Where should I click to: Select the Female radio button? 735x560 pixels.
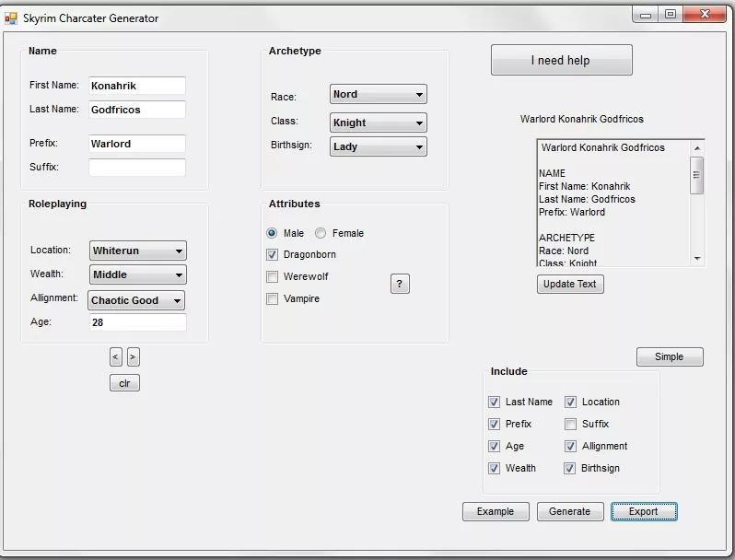(321, 233)
